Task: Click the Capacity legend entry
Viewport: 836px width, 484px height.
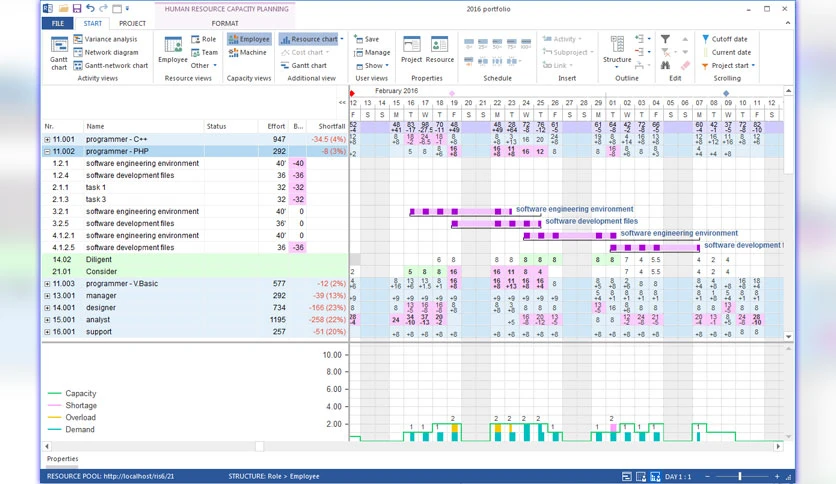Action: (x=72, y=393)
